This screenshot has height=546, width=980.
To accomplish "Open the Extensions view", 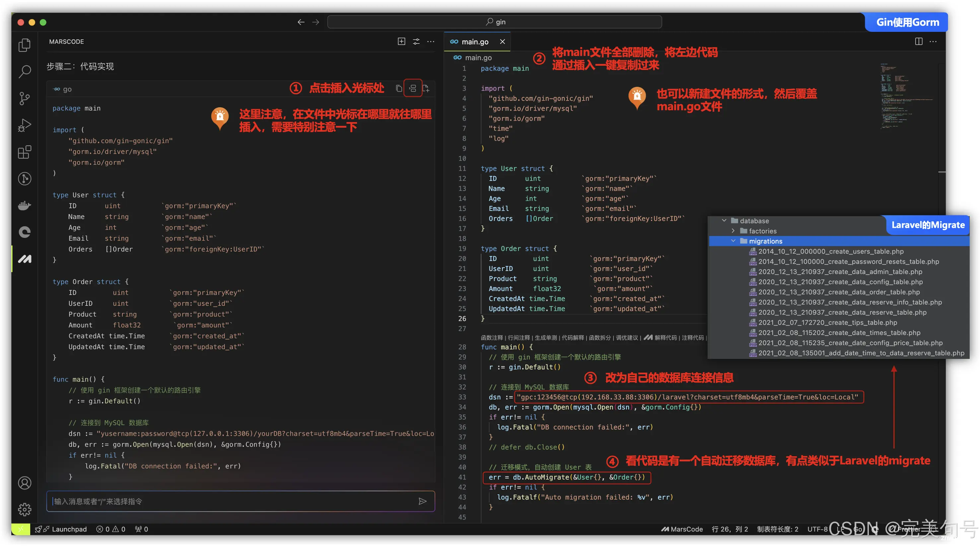I will pos(25,152).
